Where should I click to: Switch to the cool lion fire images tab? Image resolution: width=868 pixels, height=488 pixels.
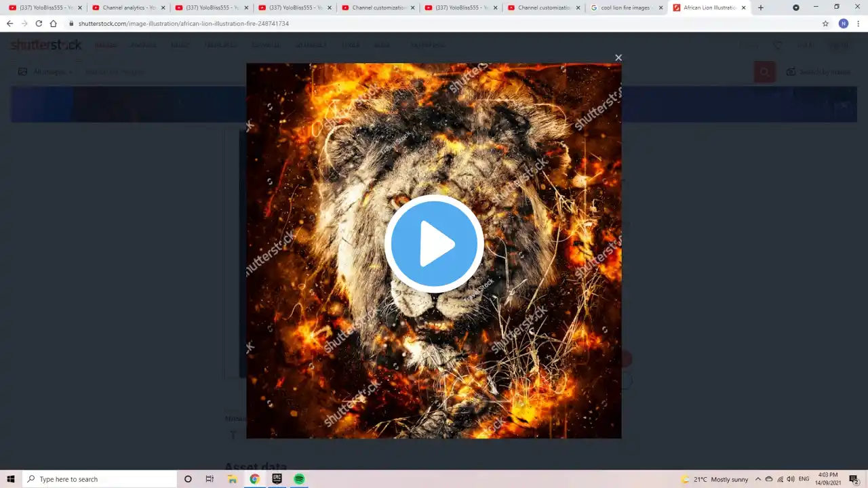pos(627,7)
